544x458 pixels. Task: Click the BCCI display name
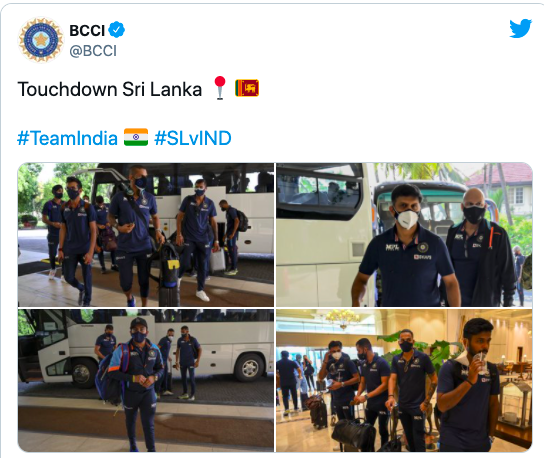click(x=87, y=31)
